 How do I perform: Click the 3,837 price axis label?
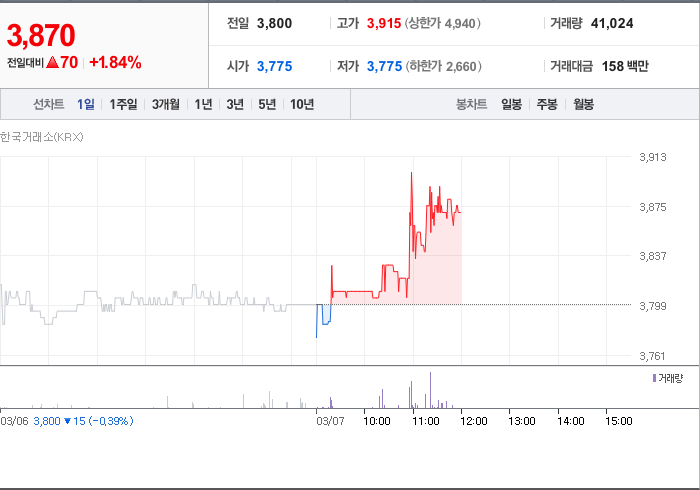point(653,256)
